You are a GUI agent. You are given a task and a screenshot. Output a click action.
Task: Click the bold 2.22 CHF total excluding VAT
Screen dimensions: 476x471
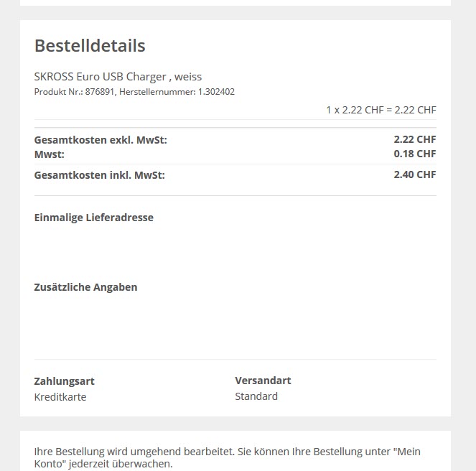point(414,139)
